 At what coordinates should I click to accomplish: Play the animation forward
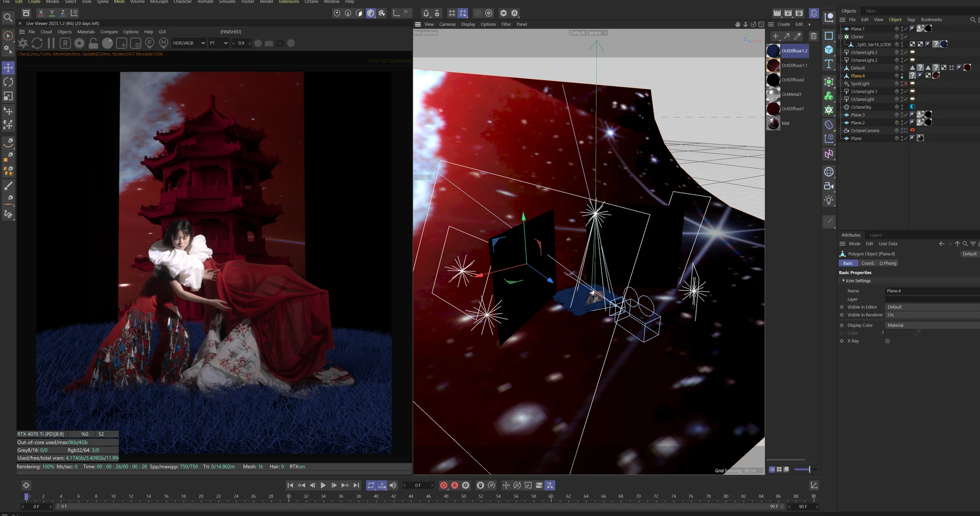coord(323,485)
